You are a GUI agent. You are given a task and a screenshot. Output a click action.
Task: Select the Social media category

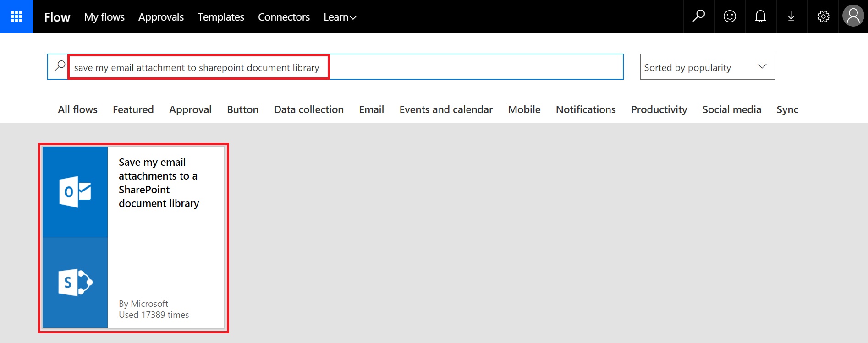point(732,109)
